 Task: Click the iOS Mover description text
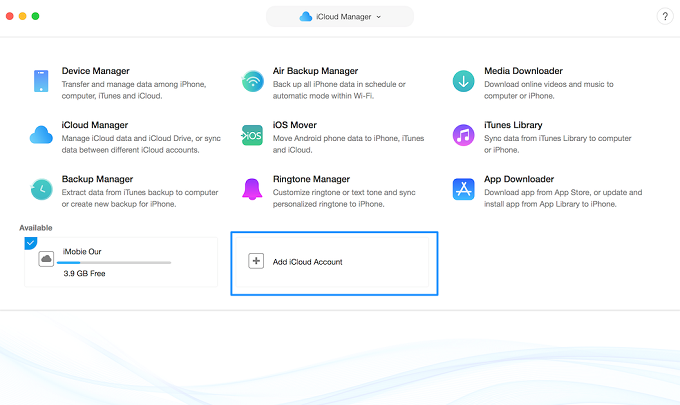click(348, 144)
